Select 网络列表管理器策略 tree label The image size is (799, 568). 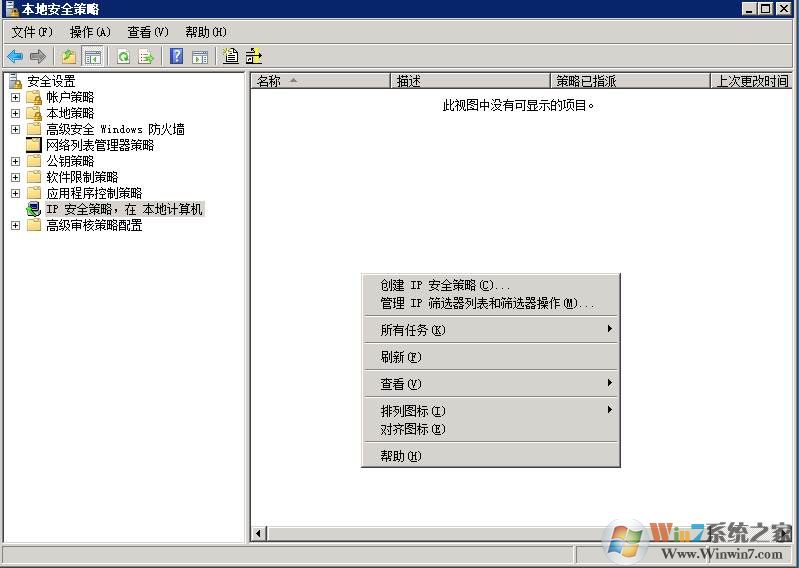point(100,145)
